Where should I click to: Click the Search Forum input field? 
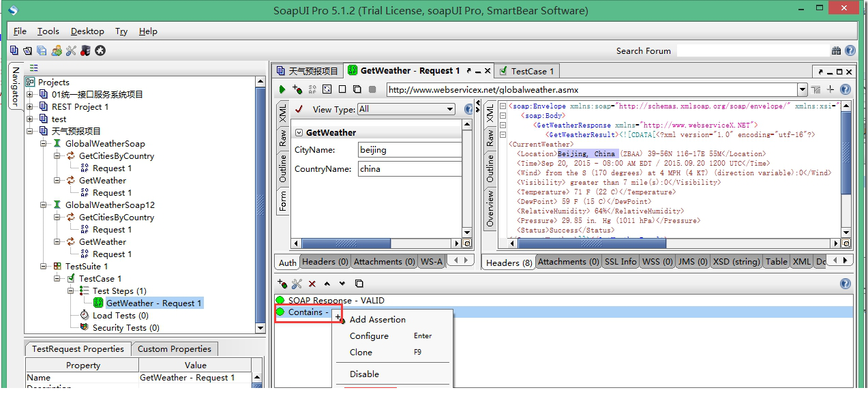[753, 51]
